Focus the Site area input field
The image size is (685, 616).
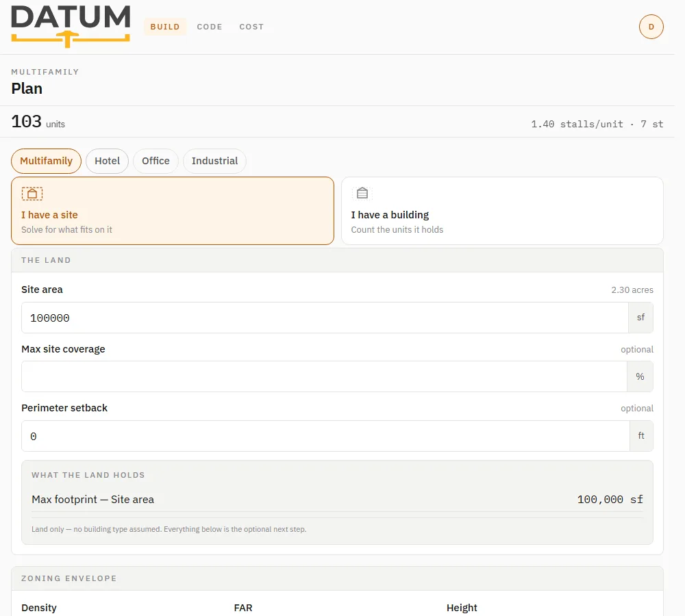(325, 318)
